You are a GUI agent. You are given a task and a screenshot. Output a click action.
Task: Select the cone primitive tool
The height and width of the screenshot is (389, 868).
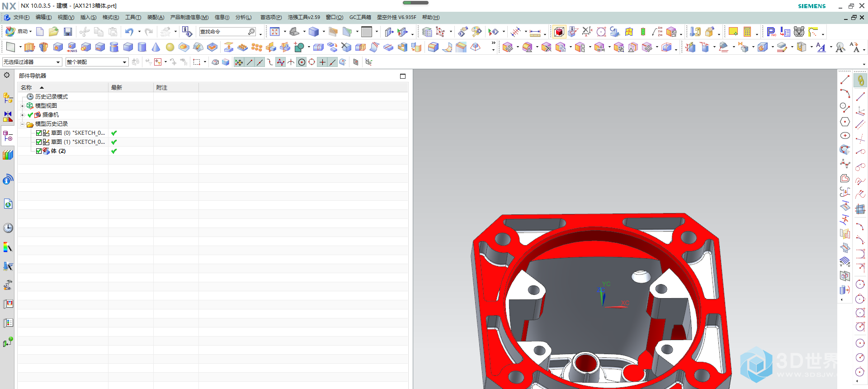(x=156, y=47)
